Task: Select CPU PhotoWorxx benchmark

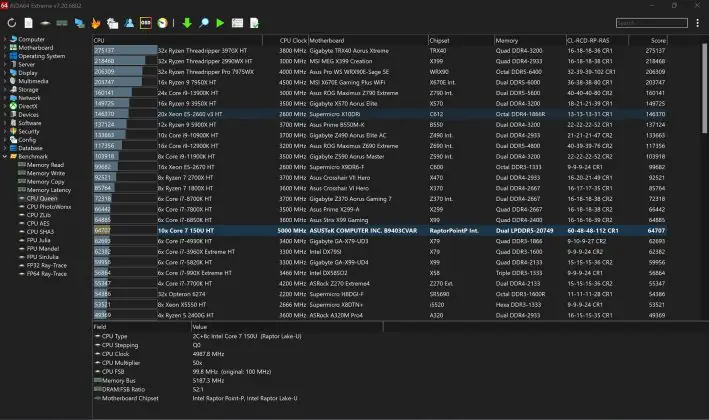Action: 49,207
